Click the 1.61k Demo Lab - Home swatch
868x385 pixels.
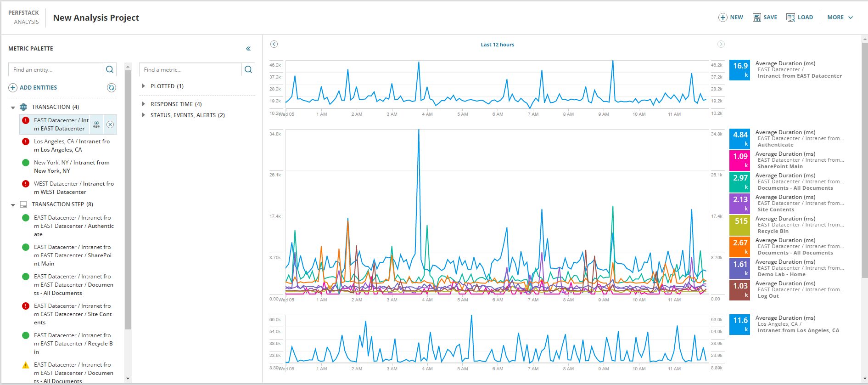(x=739, y=268)
